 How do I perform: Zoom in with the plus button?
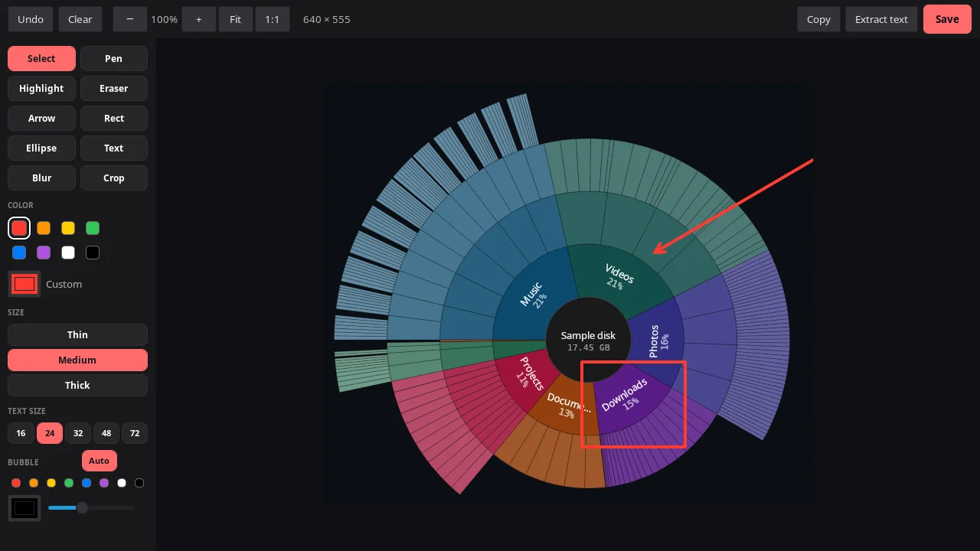(x=199, y=19)
